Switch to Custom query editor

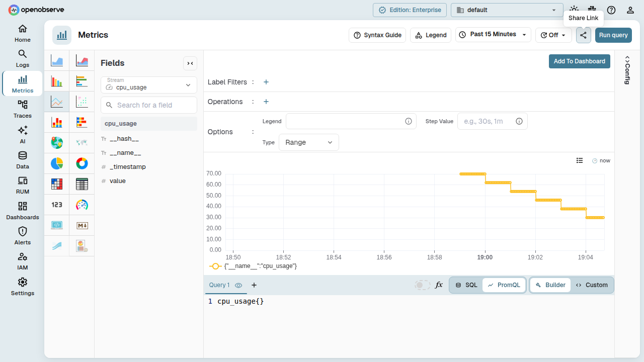point(592,285)
